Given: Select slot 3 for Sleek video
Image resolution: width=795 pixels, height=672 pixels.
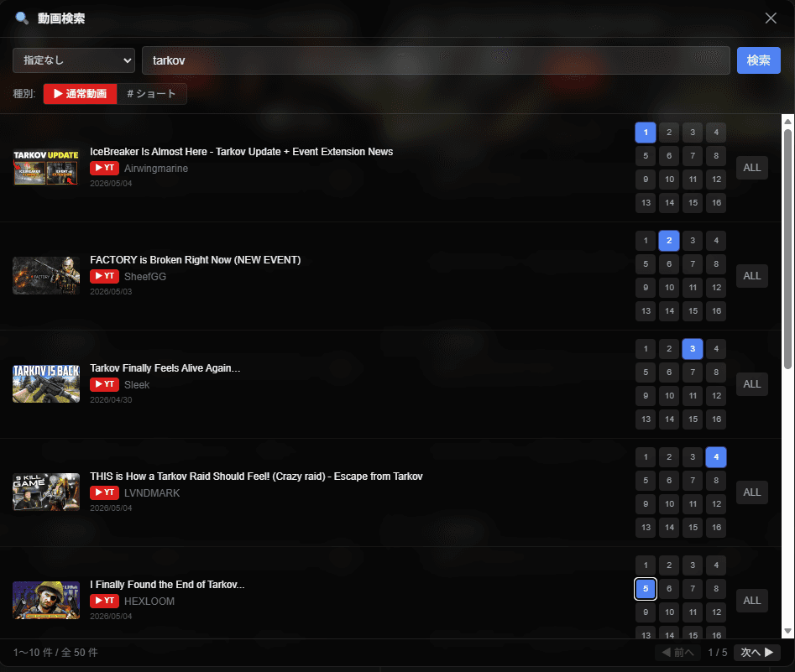Looking at the screenshot, I should coord(693,349).
